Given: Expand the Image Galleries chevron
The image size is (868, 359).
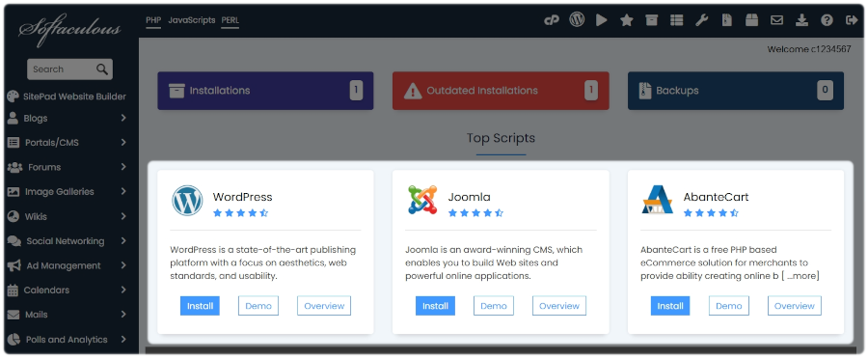Looking at the screenshot, I should tap(123, 191).
